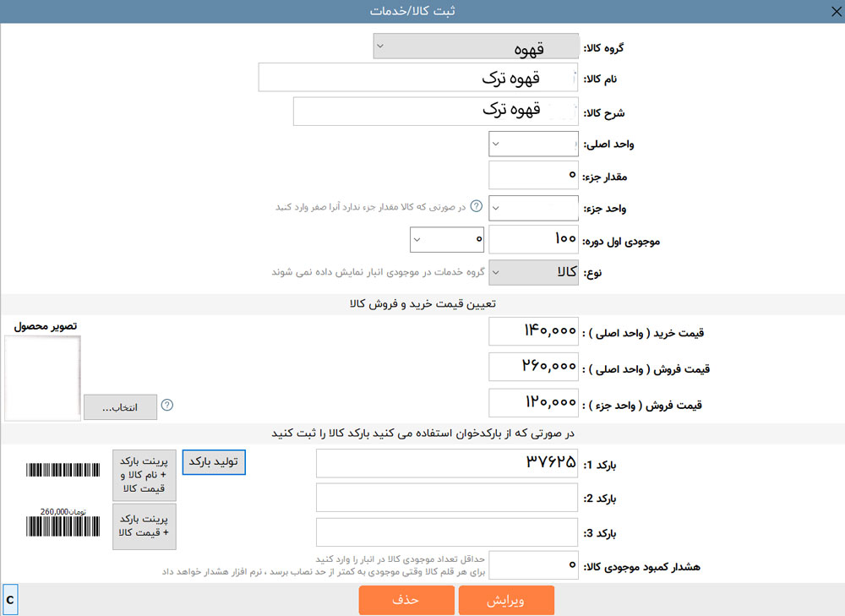
Task: Click the plain barcode preview image
Action: [x=63, y=470]
